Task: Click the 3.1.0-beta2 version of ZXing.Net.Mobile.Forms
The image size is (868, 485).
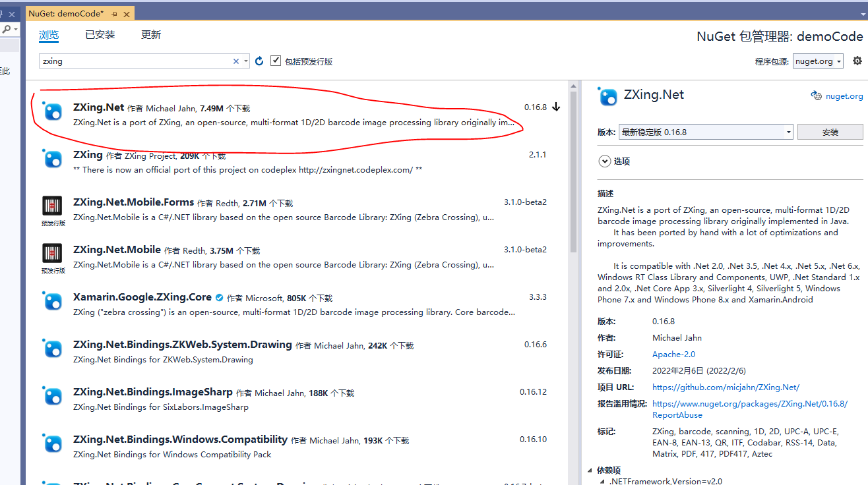Action: point(526,202)
